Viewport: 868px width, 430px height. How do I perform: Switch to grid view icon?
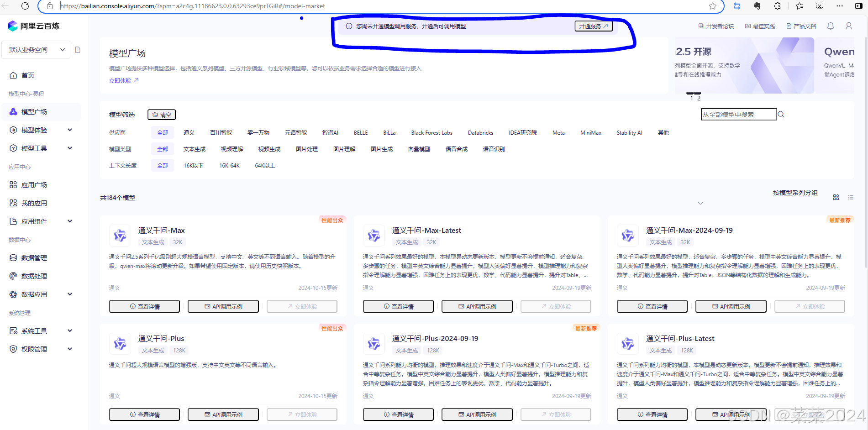tap(836, 197)
